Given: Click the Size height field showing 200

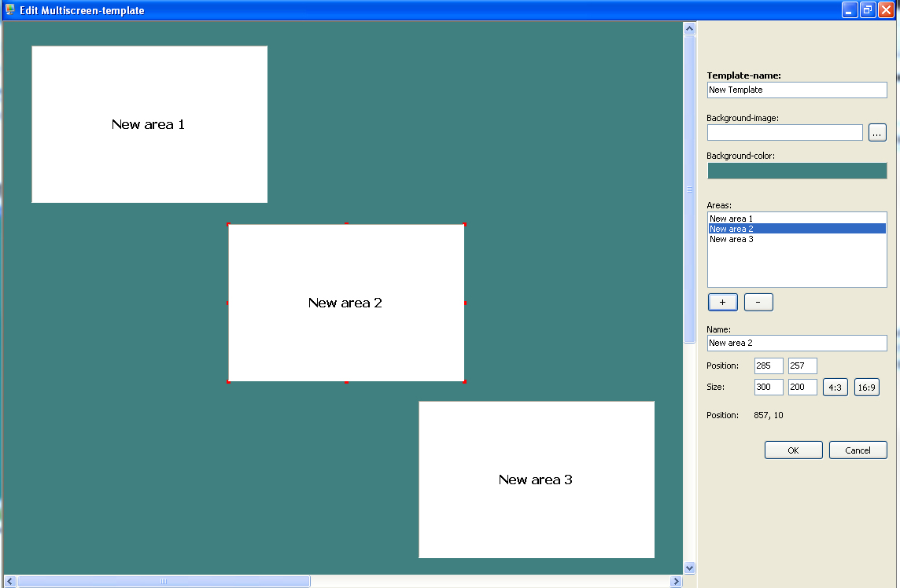Looking at the screenshot, I should coord(802,388).
